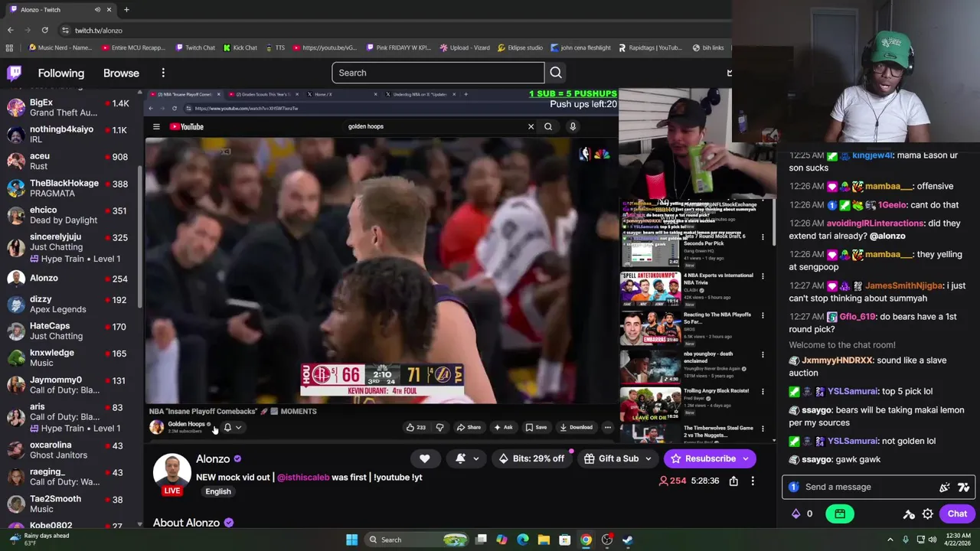Share the stream via share icon
The width and height of the screenshot is (980, 551).
[x=733, y=481]
